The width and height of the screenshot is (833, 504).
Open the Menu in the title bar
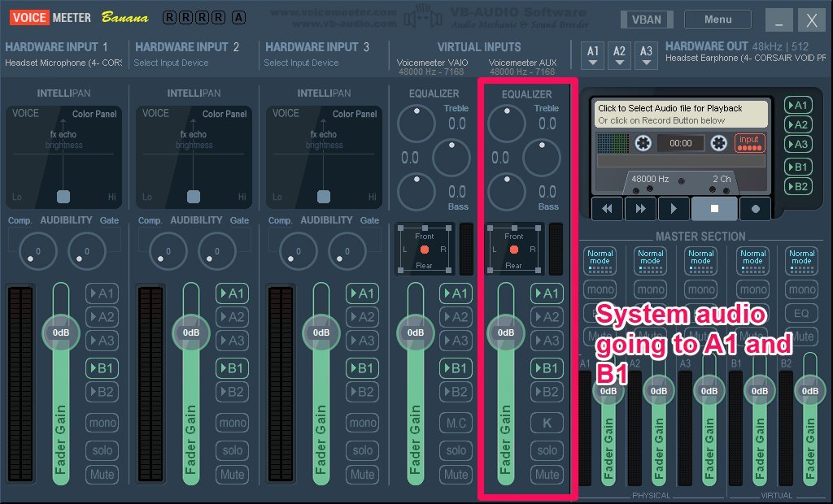coord(717,19)
